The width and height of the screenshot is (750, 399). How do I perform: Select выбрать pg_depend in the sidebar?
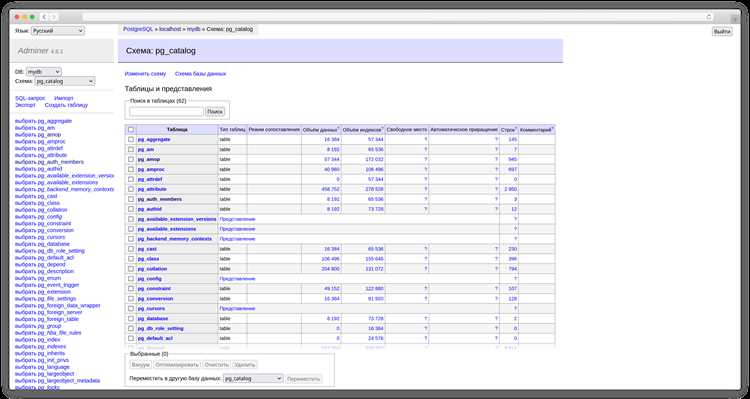click(40, 265)
